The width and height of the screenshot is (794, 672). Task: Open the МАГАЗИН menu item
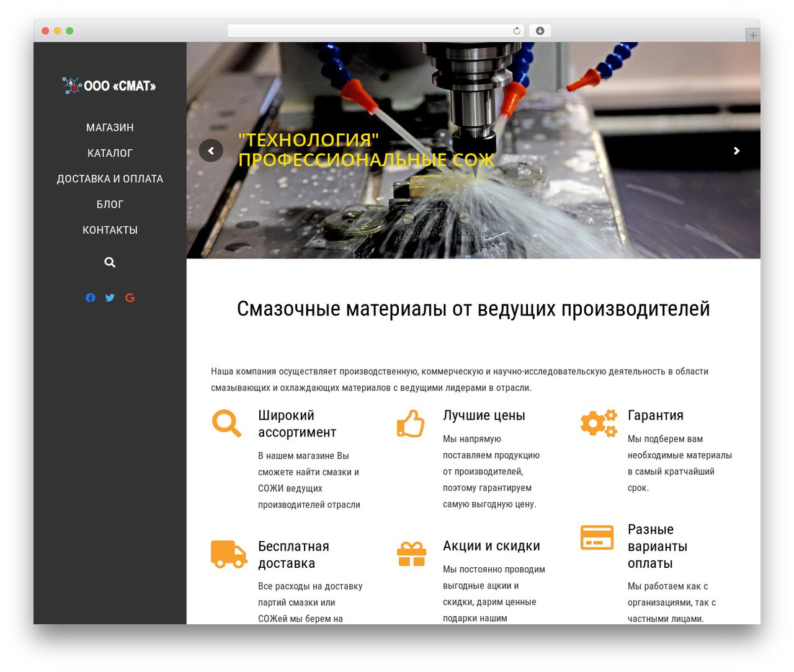tap(110, 127)
